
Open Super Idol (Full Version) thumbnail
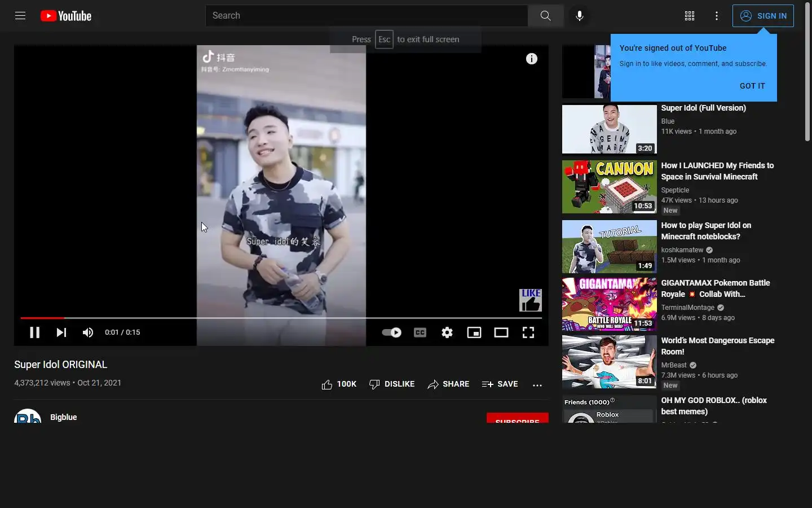[610, 129]
